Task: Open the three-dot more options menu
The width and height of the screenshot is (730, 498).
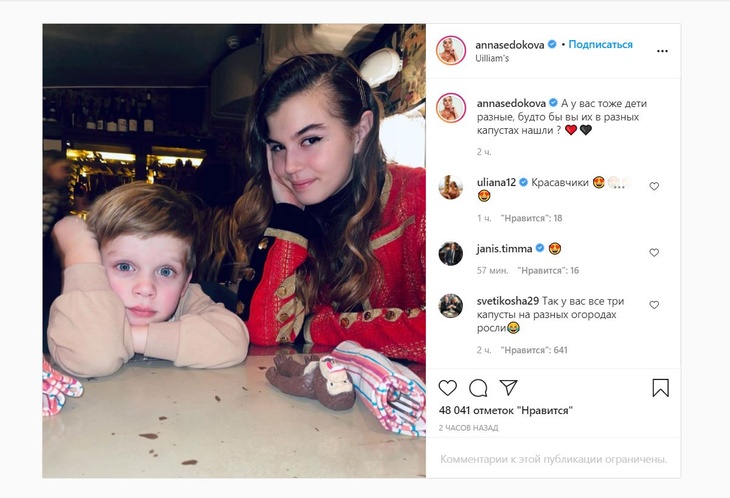Action: 662,51
